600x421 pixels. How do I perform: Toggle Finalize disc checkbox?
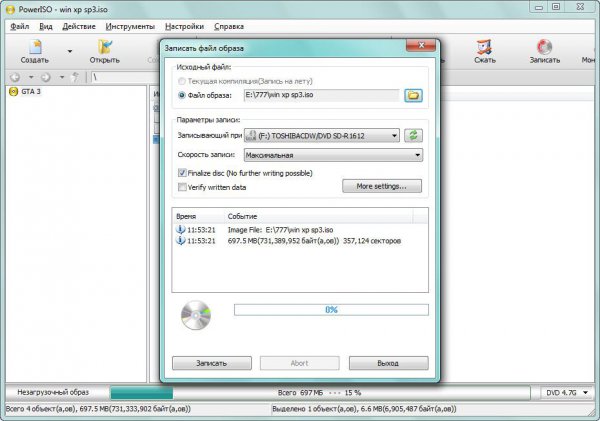point(182,173)
